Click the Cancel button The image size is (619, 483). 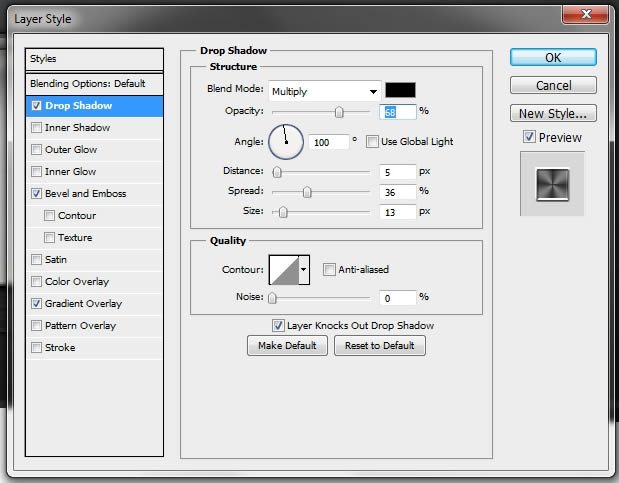pos(553,85)
